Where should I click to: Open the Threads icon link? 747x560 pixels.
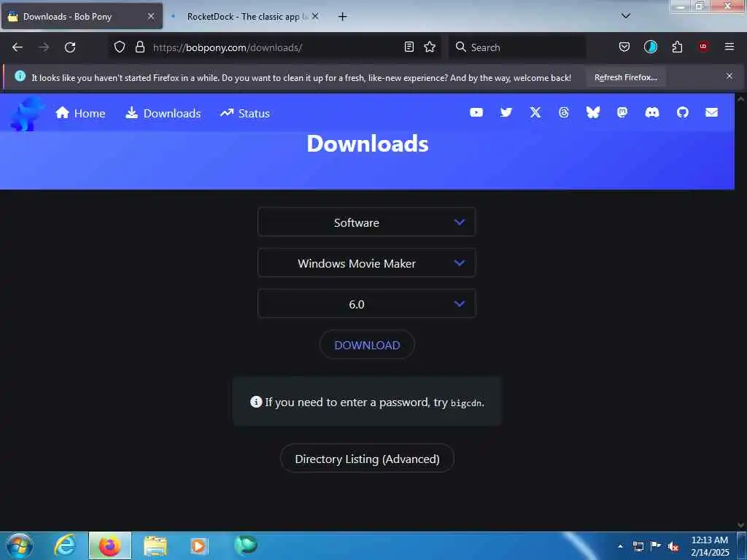point(564,112)
